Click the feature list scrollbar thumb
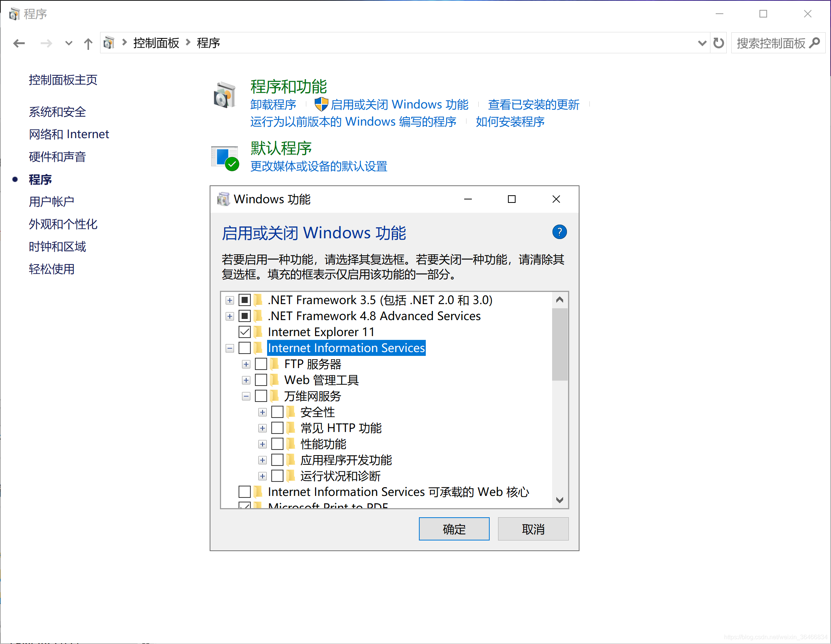 pyautogui.click(x=559, y=344)
